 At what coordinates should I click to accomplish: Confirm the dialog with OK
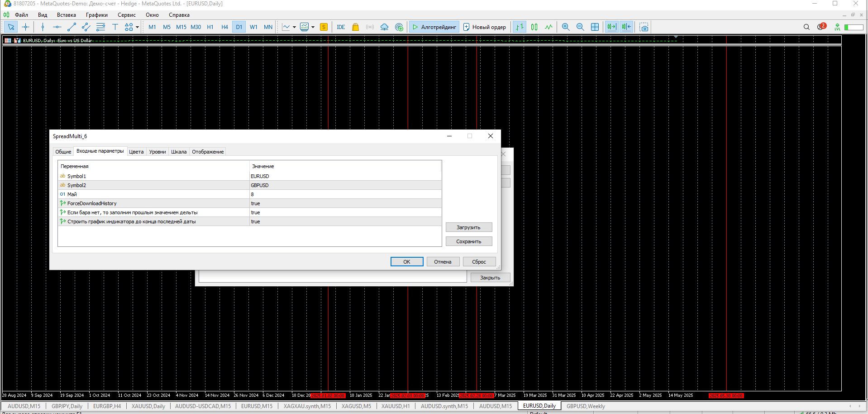tap(407, 262)
